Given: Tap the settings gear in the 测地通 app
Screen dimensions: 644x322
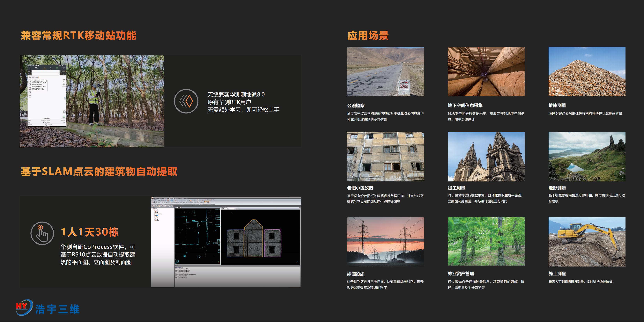Looking at the screenshot, I should coord(30,78).
